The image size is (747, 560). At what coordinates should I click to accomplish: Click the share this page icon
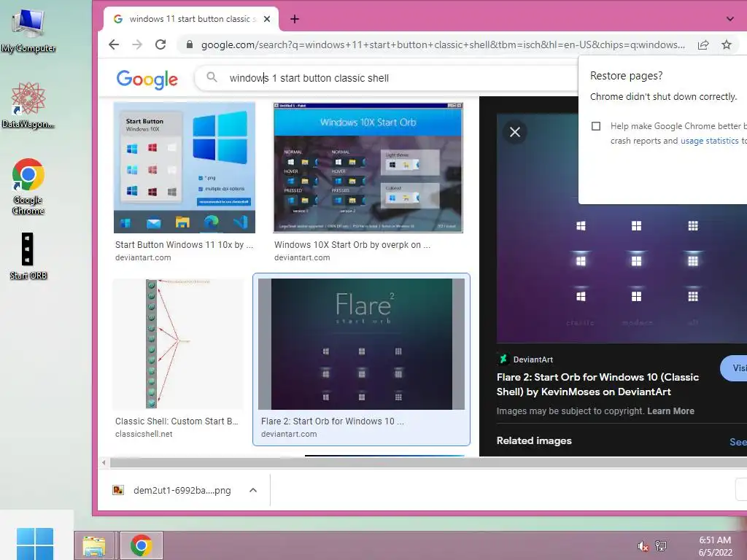[x=703, y=44]
